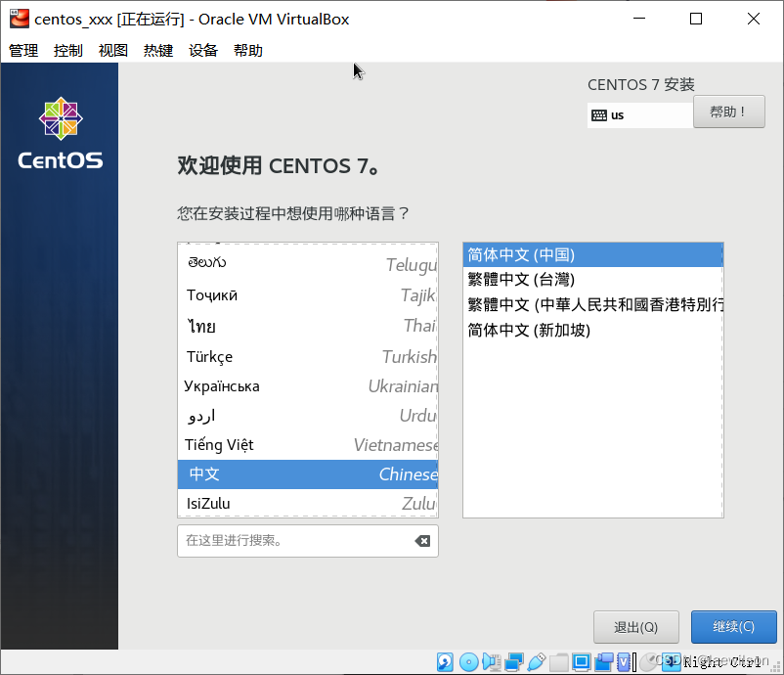Viewport: 784px width, 675px height.
Task: Click the 继续(C) continue button
Action: 733,626
